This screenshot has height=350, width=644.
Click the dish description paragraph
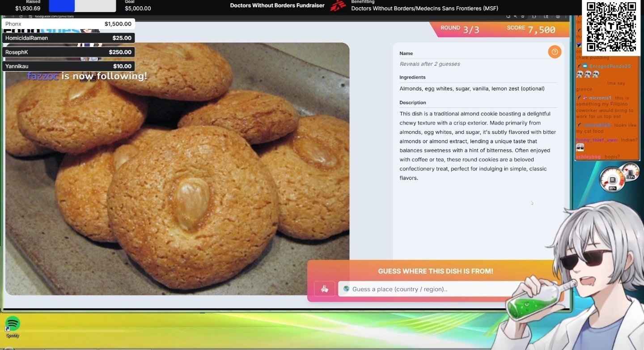coord(478,146)
